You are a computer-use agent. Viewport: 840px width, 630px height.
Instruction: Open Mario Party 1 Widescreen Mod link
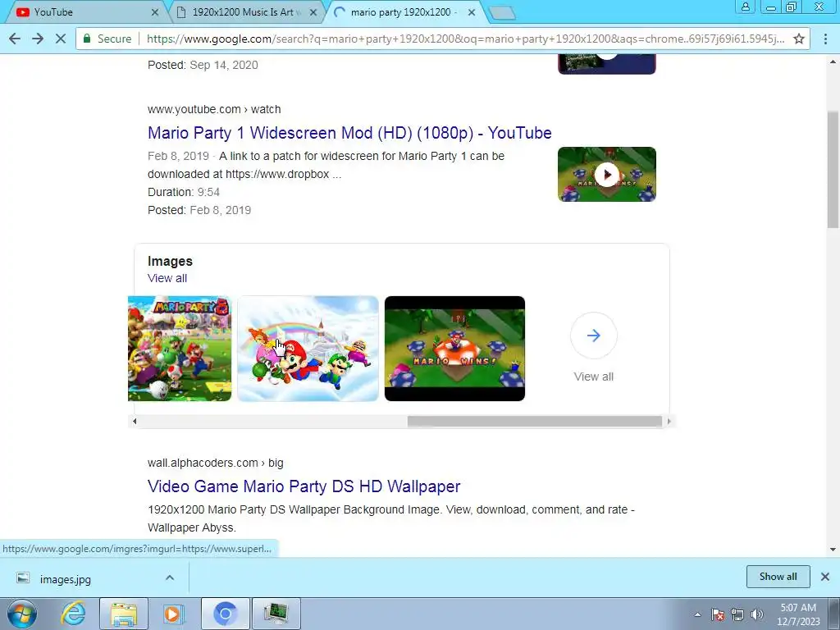click(349, 133)
